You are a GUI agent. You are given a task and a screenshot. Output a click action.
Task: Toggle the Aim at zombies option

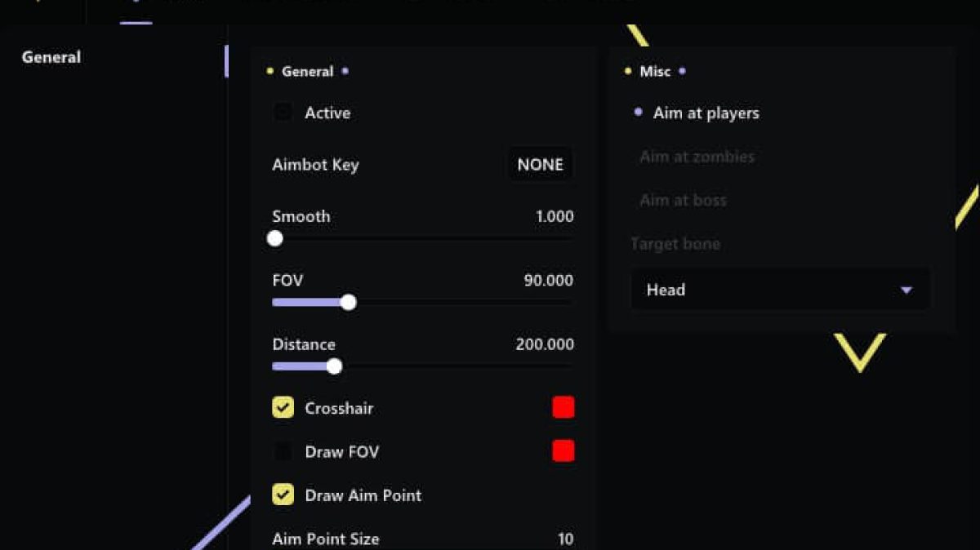(x=697, y=157)
